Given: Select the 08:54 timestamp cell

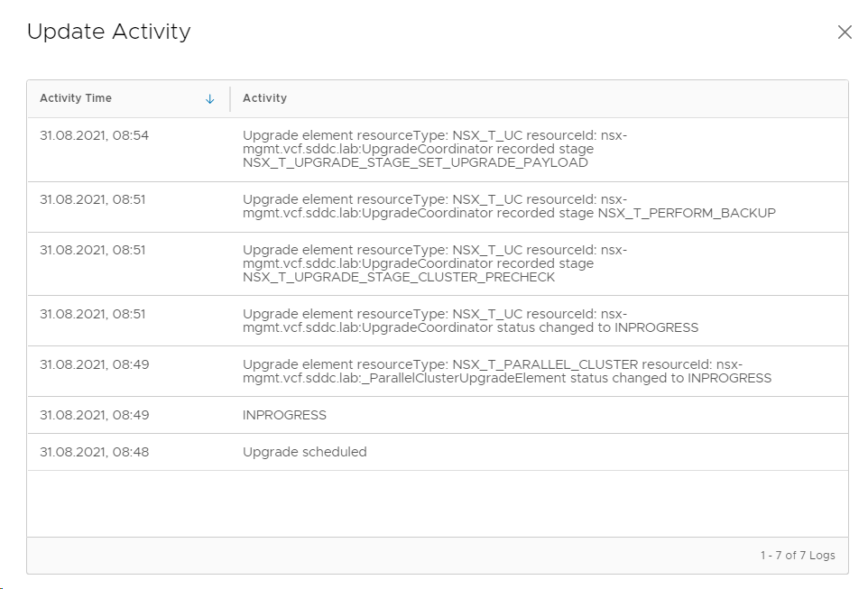Looking at the screenshot, I should point(94,135).
